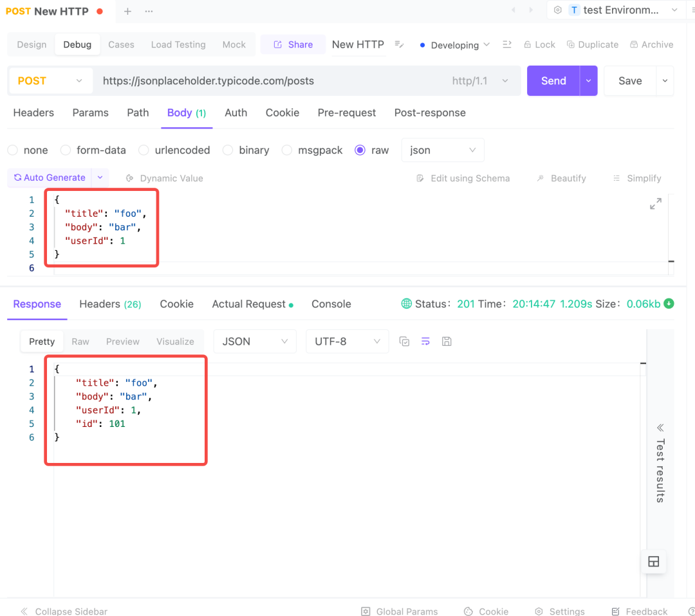Switch to the Design tab
The image size is (695, 616).
click(32, 44)
